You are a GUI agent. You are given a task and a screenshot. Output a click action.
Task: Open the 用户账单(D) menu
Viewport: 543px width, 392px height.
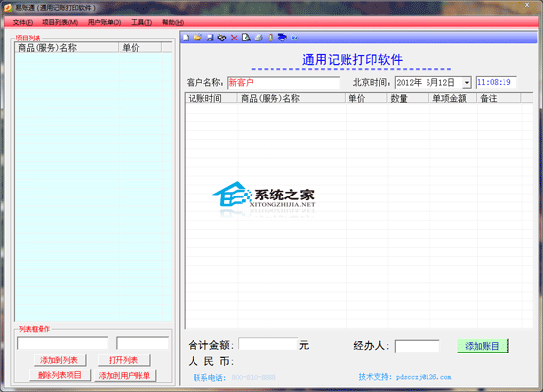click(105, 22)
